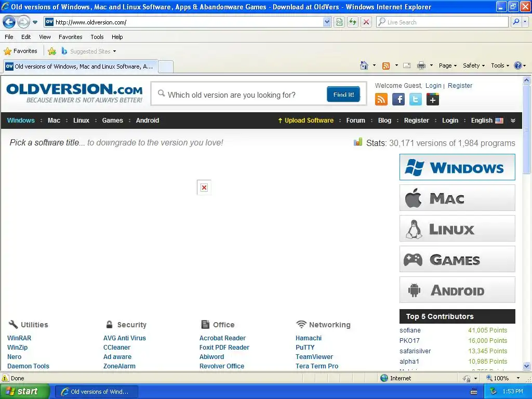Click the large Mac platform button
The image size is (532, 399).
point(457,198)
